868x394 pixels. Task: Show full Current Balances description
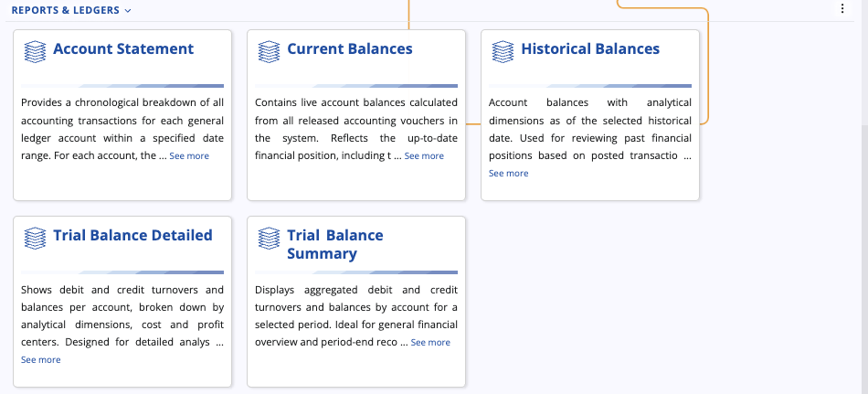click(x=424, y=156)
